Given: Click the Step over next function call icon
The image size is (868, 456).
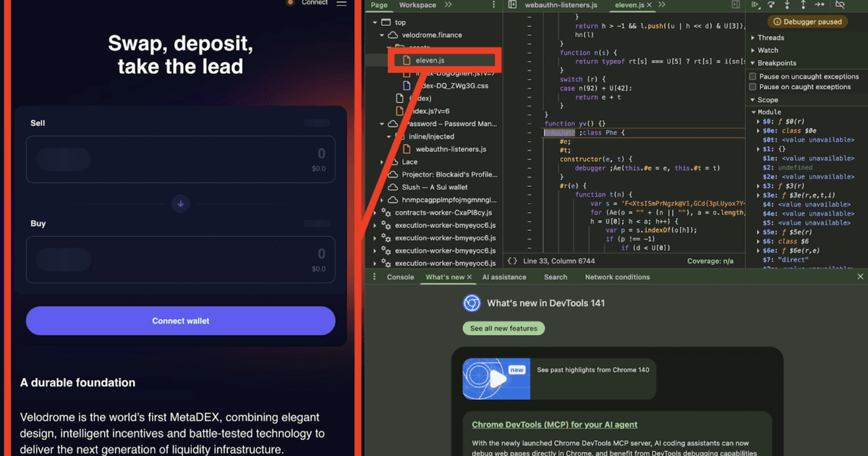Looking at the screenshot, I should pyautogui.click(x=773, y=5).
